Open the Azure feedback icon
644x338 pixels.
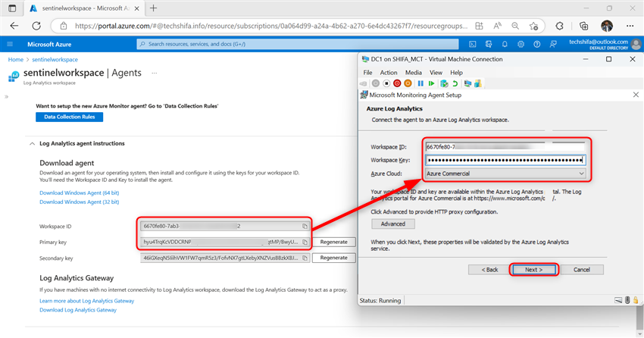(x=553, y=44)
